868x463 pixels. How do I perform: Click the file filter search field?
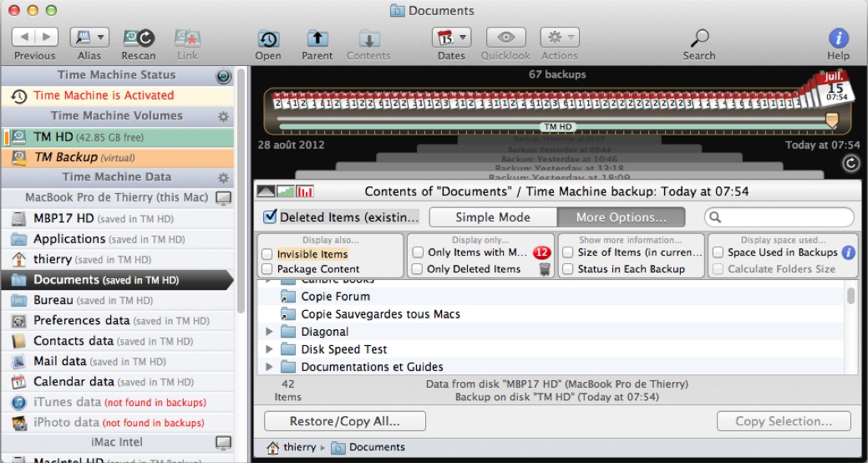[779, 217]
